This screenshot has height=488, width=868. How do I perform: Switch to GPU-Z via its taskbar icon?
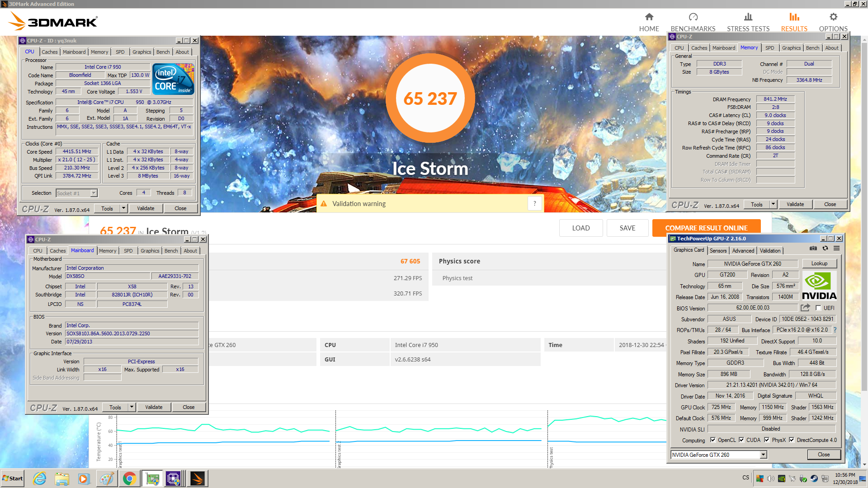(x=152, y=479)
